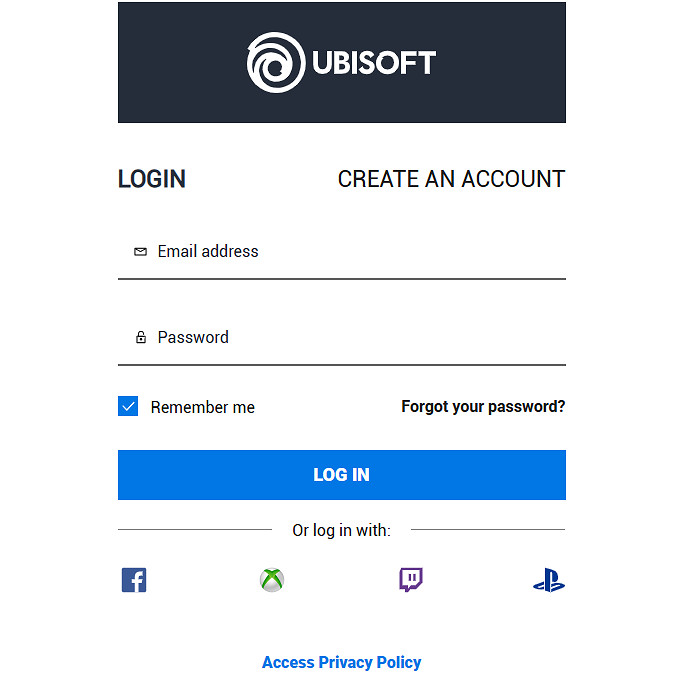Click the underline below the Password field
This screenshot has width=696, height=689.
click(341, 365)
